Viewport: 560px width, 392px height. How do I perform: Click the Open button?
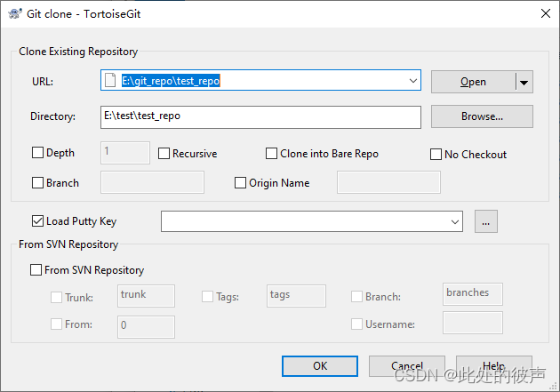[x=473, y=82]
